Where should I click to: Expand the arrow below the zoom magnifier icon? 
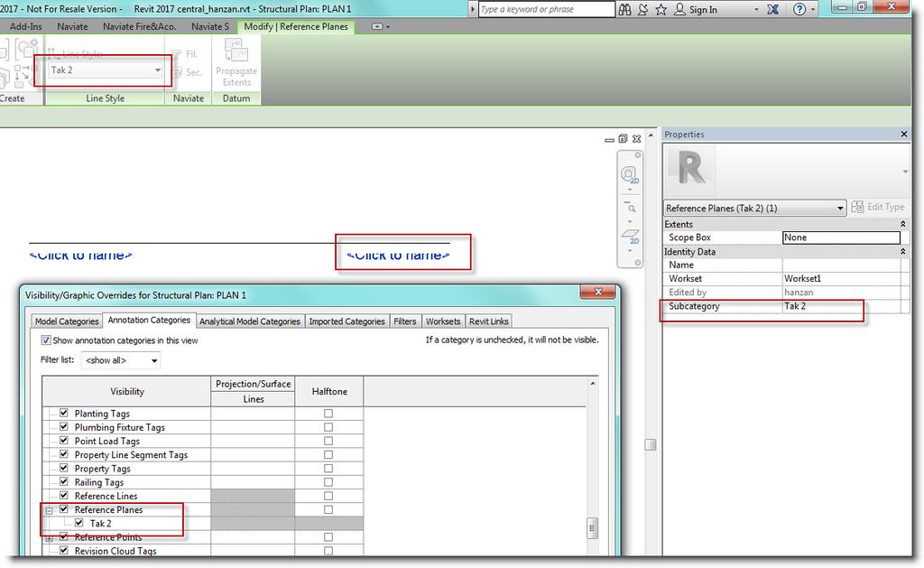coord(629,221)
